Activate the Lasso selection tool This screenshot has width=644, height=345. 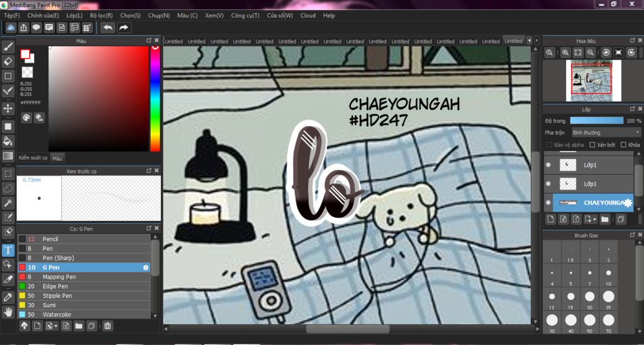(x=8, y=188)
